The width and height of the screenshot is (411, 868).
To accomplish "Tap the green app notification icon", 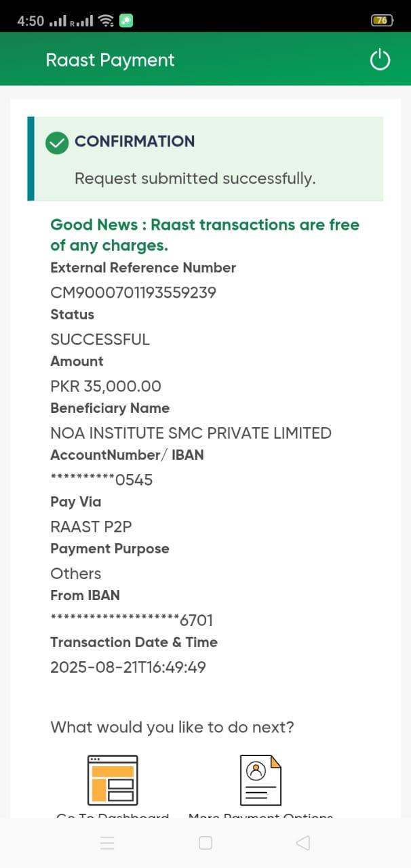I will (126, 20).
